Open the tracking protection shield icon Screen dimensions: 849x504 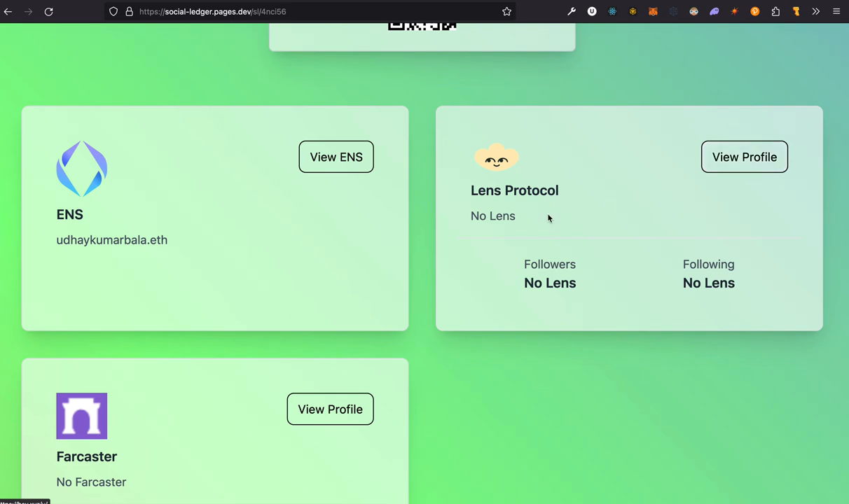(113, 12)
